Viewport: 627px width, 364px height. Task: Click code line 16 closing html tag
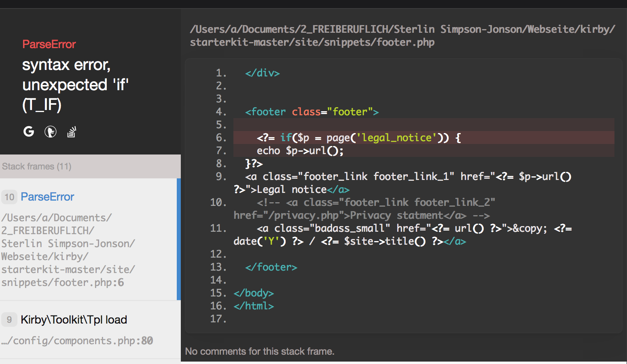254,306
